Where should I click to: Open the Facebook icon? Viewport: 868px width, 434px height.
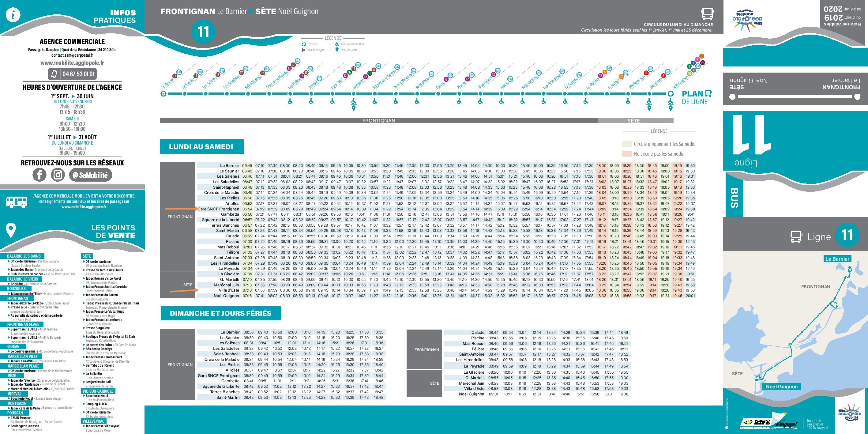point(39,175)
